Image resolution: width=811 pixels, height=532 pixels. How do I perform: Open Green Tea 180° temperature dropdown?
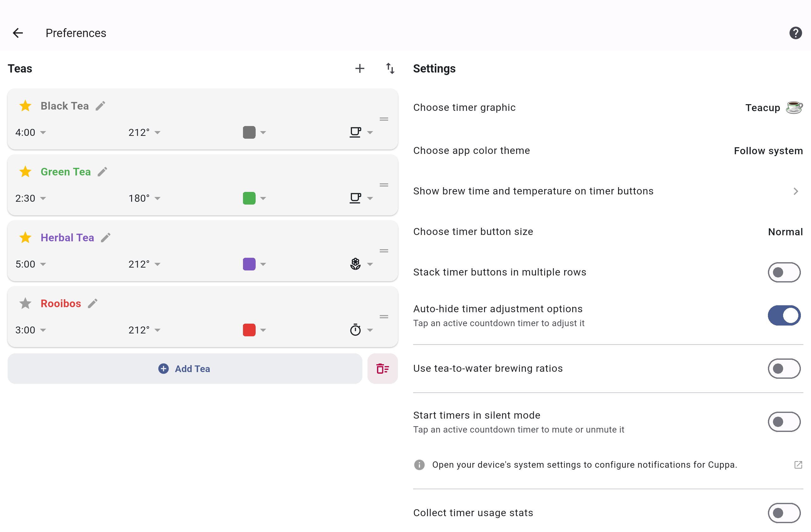point(144,198)
